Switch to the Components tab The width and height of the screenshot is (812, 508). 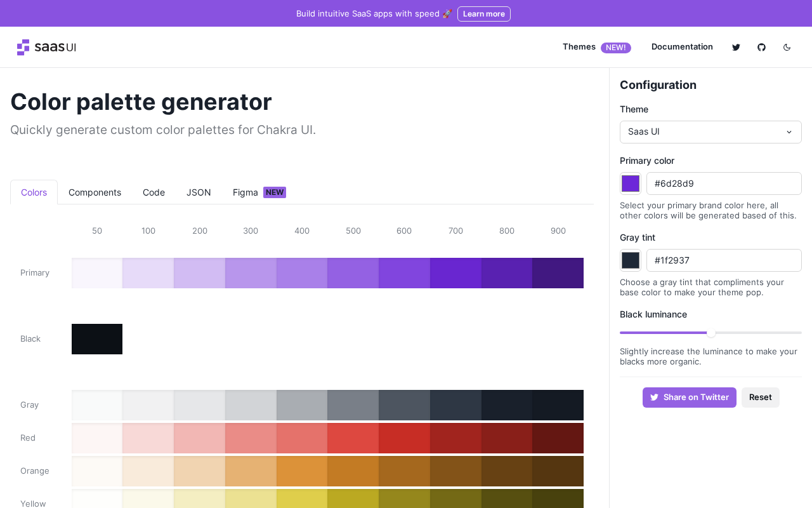(95, 192)
